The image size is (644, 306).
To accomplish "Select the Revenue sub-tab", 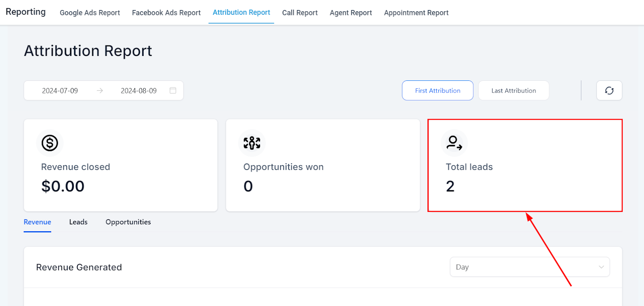I will click(x=37, y=222).
